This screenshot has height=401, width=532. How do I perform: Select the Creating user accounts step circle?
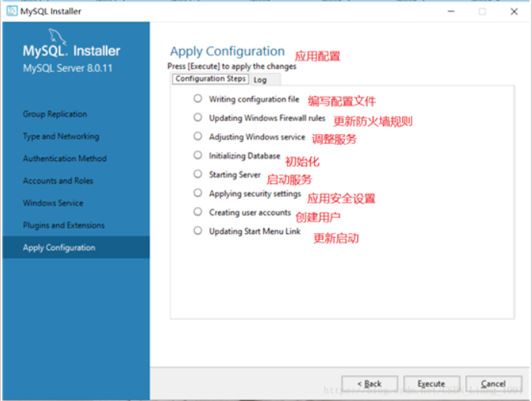198,212
